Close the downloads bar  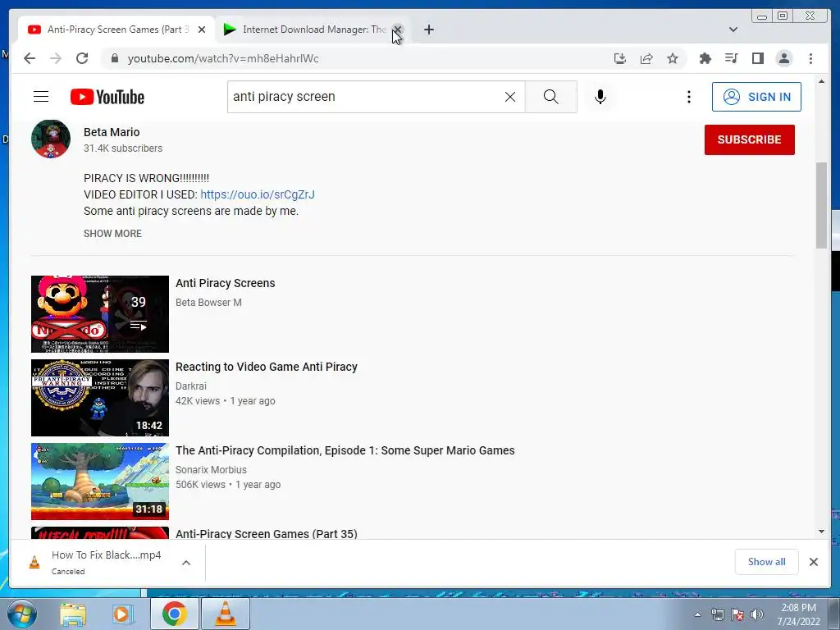813,562
